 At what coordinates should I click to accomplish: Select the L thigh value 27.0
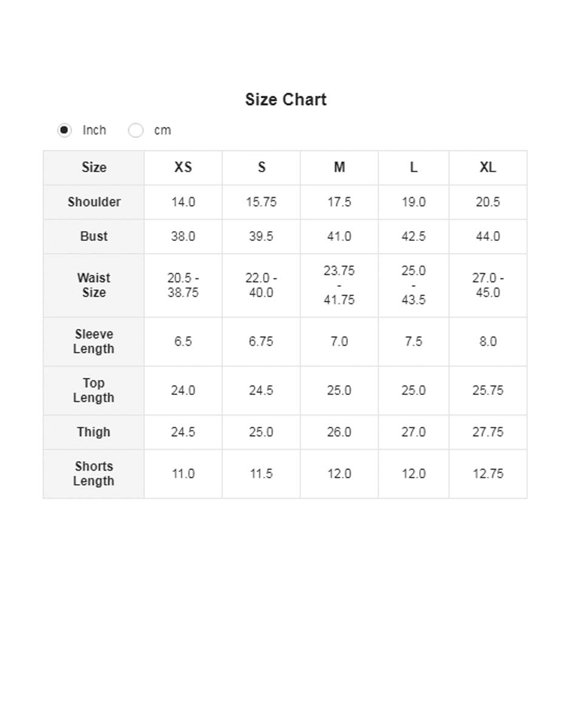click(414, 432)
